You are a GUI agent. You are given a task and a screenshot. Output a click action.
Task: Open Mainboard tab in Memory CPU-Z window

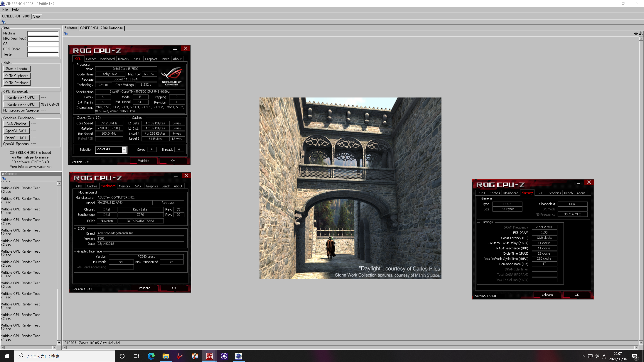coord(511,193)
